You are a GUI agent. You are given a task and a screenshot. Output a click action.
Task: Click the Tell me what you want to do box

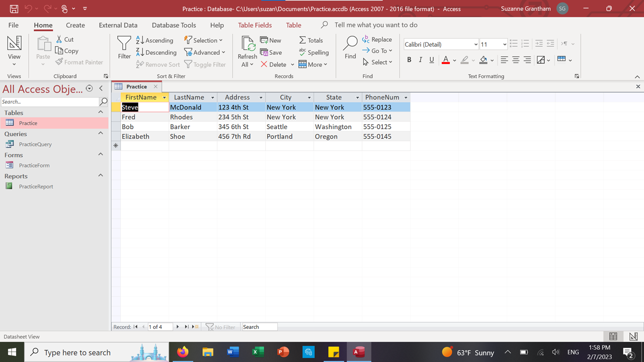(x=376, y=25)
